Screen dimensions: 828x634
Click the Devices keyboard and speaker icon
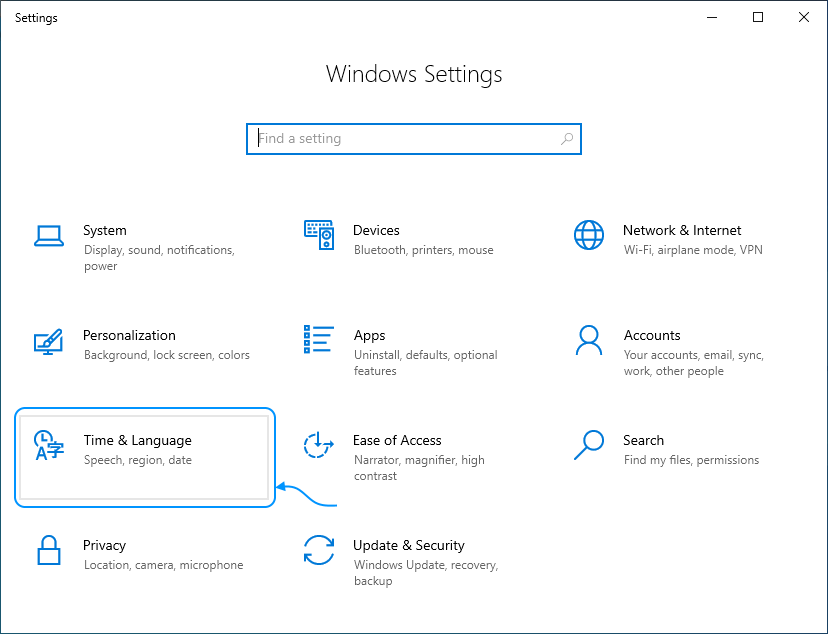(x=319, y=235)
